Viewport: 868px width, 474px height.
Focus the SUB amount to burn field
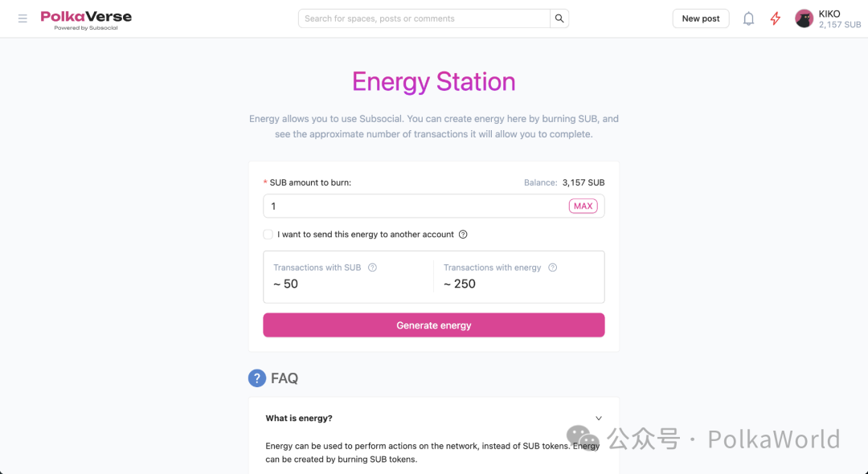pyautogui.click(x=416, y=206)
